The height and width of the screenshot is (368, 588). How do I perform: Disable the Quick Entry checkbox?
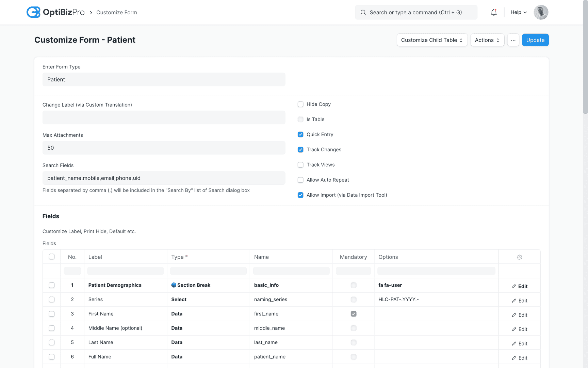(x=300, y=134)
